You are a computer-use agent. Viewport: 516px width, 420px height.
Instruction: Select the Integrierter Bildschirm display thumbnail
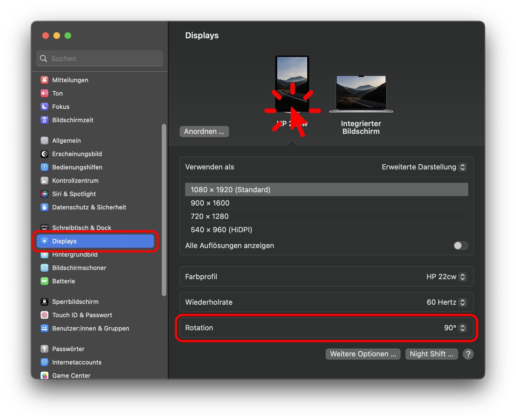pyautogui.click(x=361, y=93)
